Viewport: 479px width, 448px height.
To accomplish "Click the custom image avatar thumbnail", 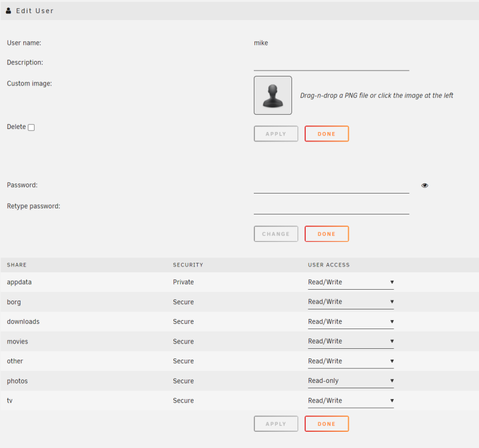I will coord(273,96).
